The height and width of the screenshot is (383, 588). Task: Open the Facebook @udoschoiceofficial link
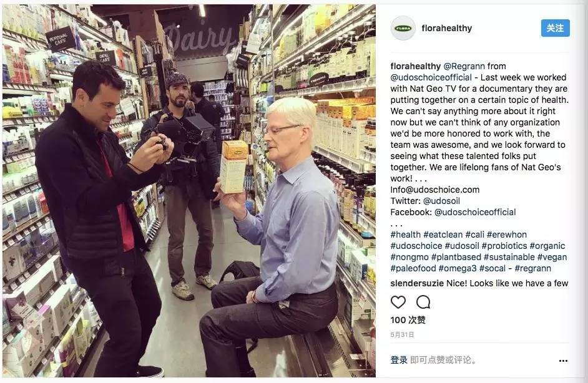click(475, 212)
